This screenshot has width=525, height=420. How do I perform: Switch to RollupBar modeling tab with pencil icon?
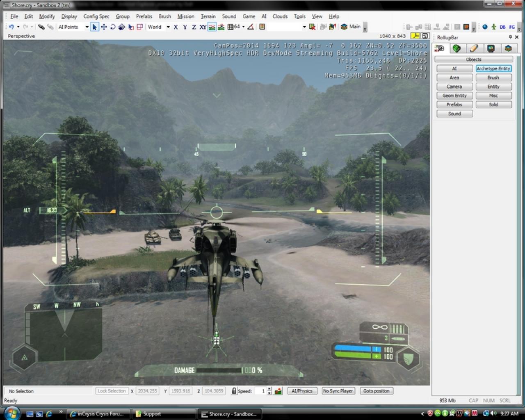(474, 48)
